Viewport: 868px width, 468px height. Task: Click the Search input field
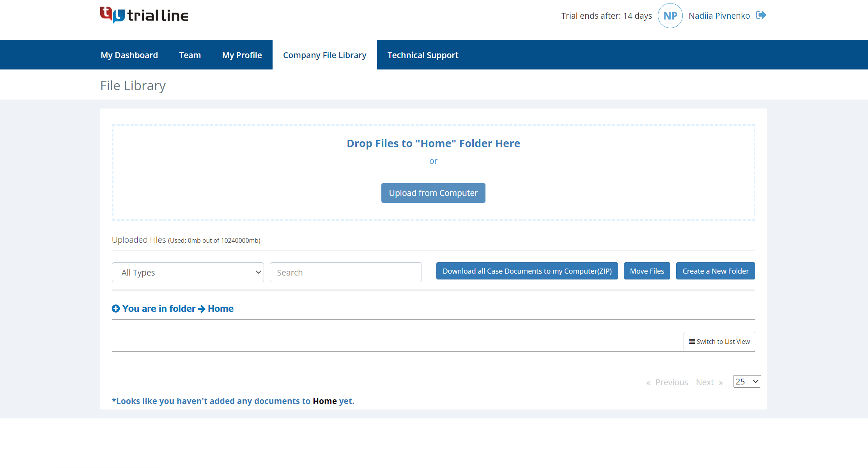point(345,272)
